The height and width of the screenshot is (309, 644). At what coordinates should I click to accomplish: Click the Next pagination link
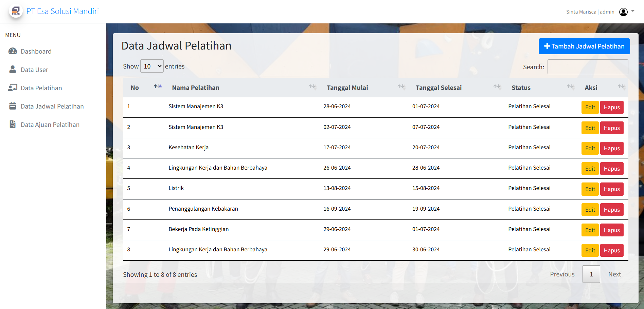pos(614,274)
